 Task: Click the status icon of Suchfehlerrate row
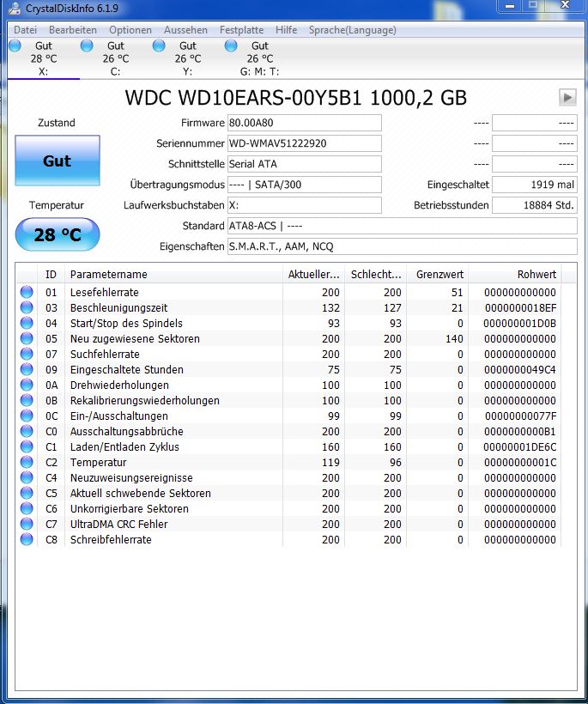[x=27, y=354]
